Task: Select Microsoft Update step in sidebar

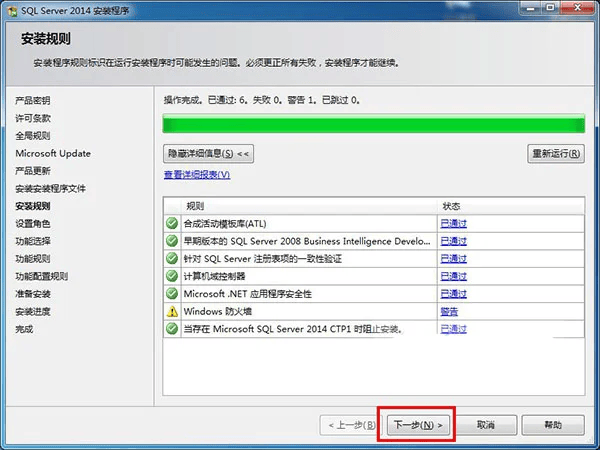Action: click(53, 153)
